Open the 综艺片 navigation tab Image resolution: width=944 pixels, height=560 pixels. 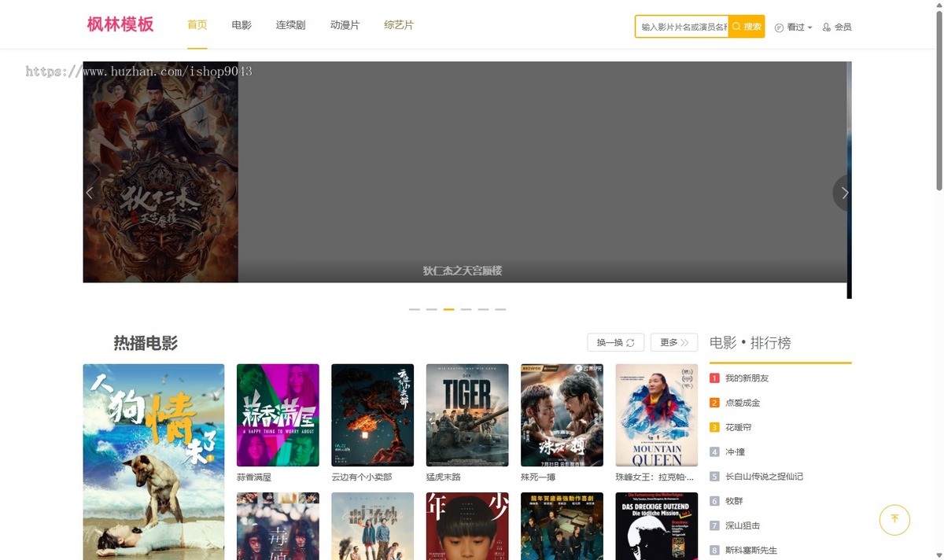[x=399, y=25]
